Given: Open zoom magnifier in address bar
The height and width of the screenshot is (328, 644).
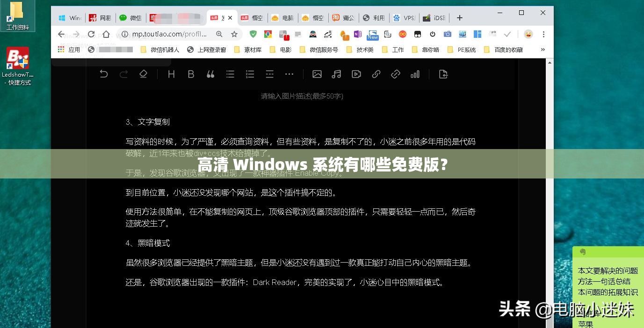Looking at the screenshot, I should 219,34.
